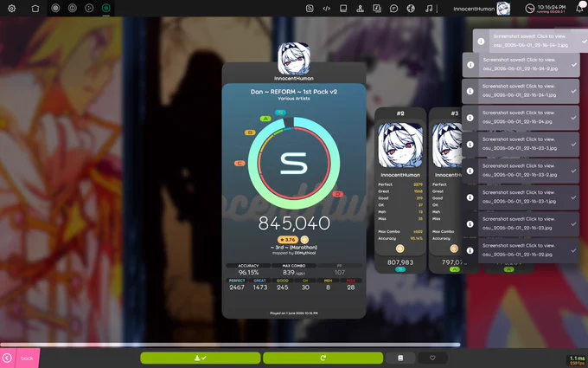Open the wiki book icon

tap(343, 9)
